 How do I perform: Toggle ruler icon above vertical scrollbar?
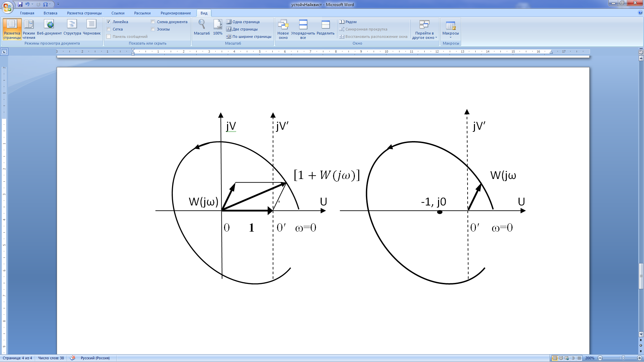click(641, 52)
